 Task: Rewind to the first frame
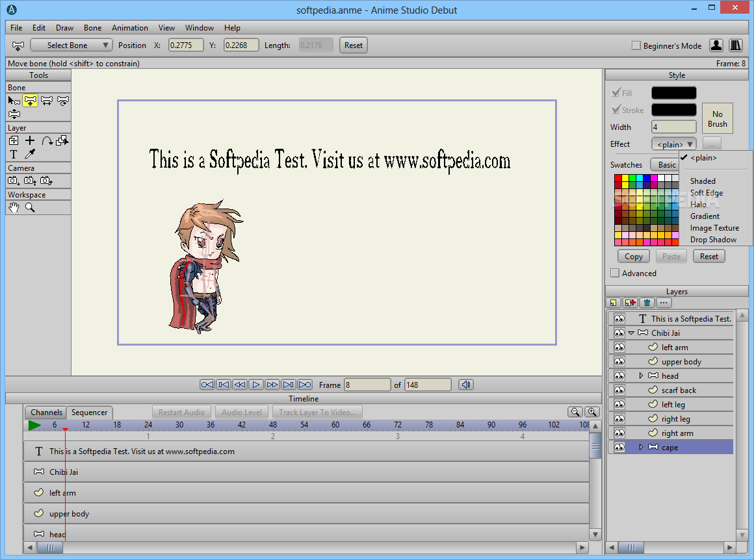point(207,385)
